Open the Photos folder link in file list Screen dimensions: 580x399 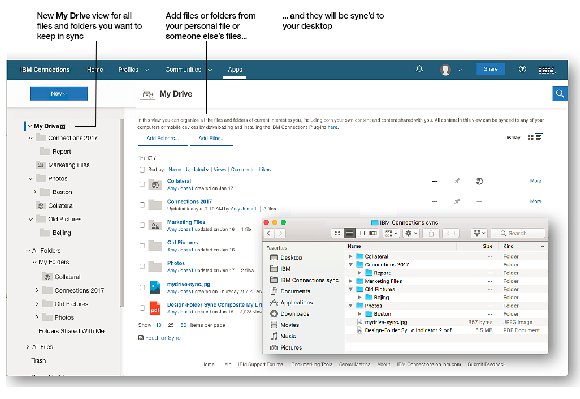176,263
